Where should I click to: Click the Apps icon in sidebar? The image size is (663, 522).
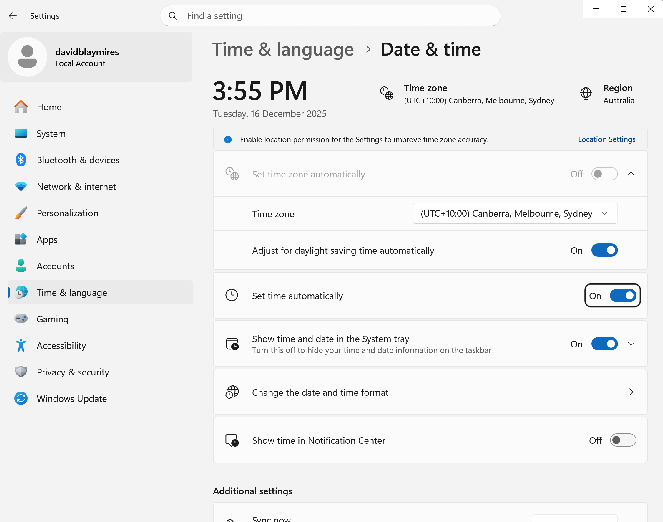(21, 239)
